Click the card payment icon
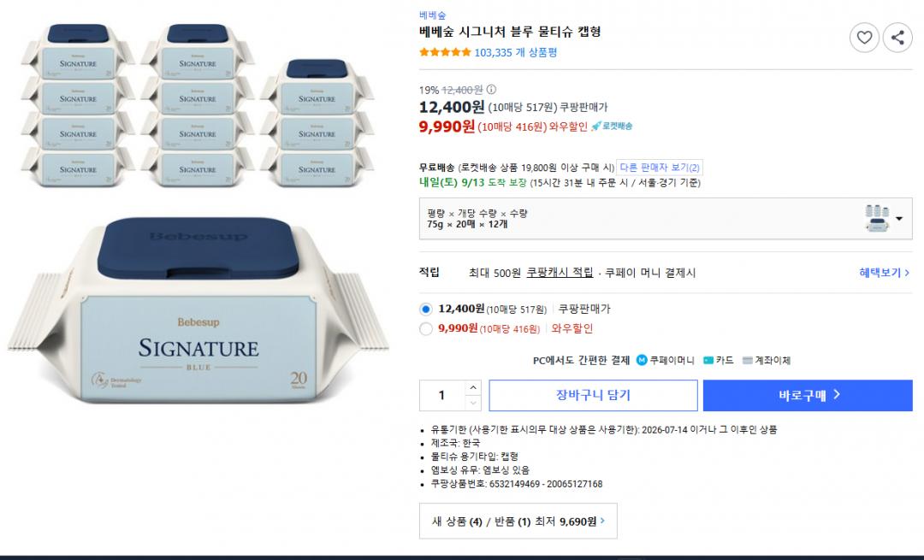The image size is (924, 560). pos(708,361)
